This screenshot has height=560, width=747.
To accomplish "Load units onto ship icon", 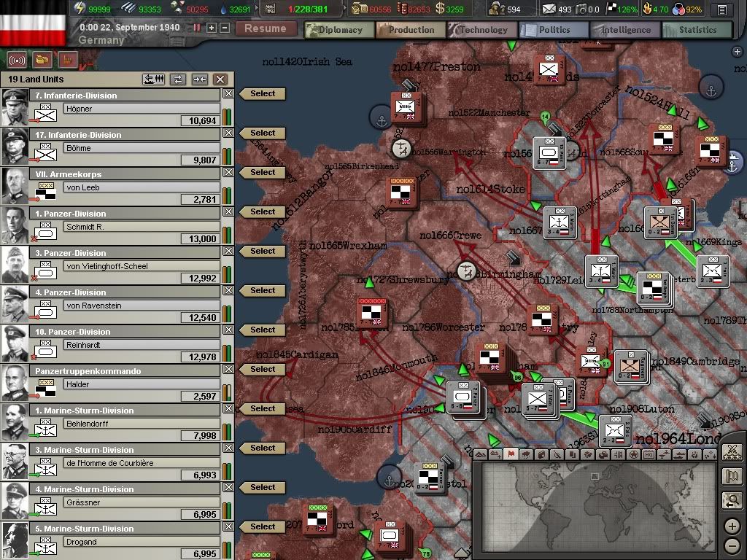I will point(154,79).
